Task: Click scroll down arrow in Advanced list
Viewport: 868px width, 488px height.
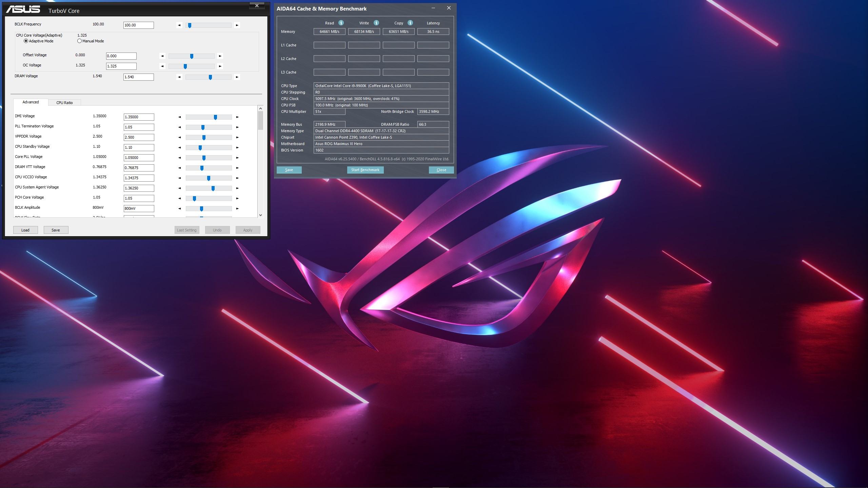Action: coord(260,215)
